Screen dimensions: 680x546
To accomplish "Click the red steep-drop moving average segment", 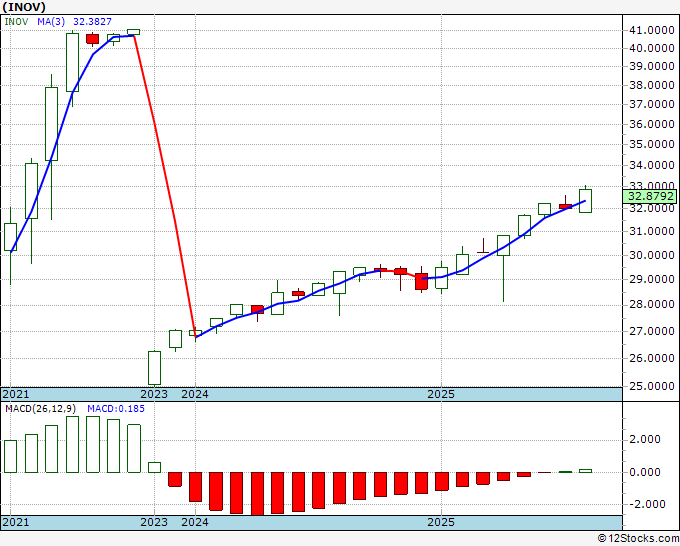I will tap(165, 186).
